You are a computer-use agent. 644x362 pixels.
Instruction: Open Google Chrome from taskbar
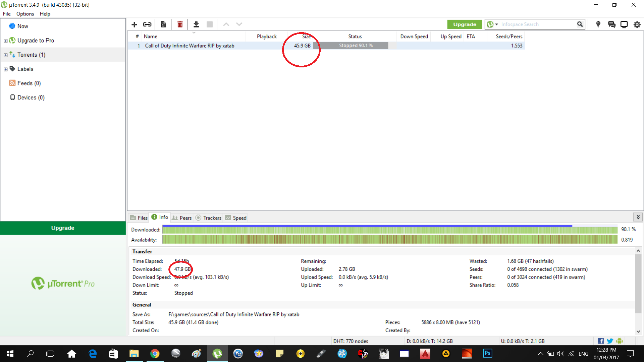click(x=155, y=353)
